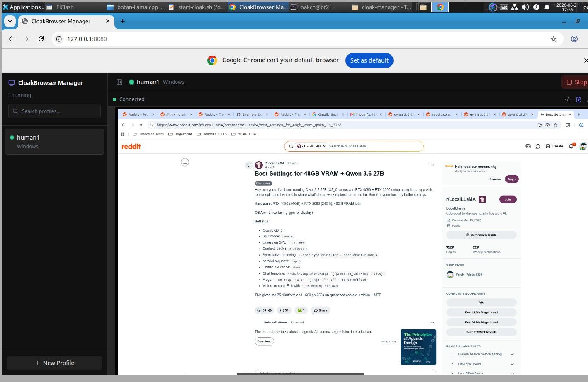Screen dimensions: 588x382
Task: Reload the 127.0.0.1:8080 page
Action: click(41, 39)
